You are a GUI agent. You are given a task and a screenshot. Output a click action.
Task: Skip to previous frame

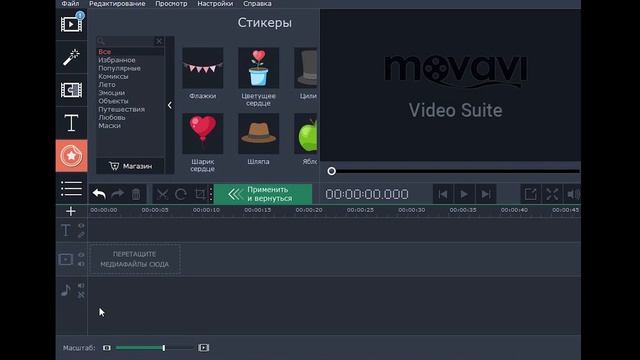click(443, 194)
